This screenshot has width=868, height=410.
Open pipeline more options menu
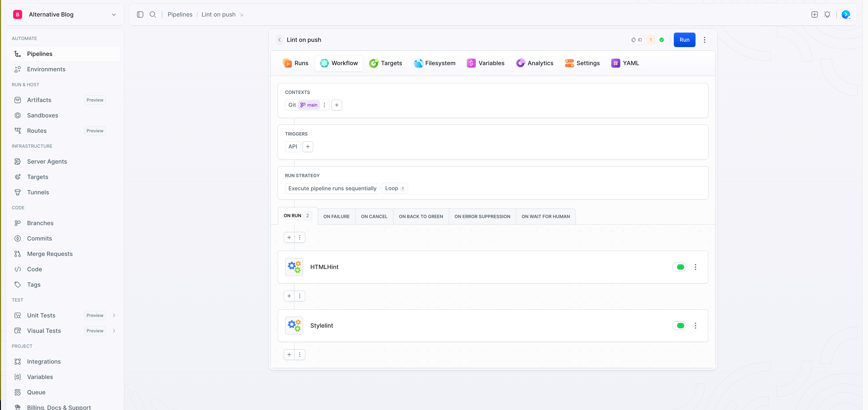[704, 40]
